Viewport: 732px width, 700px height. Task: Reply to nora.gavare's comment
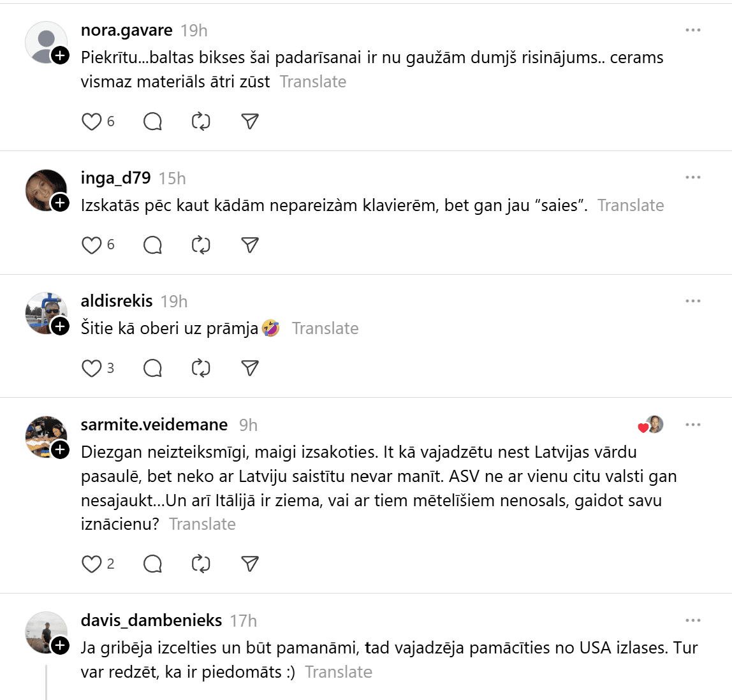pyautogui.click(x=153, y=122)
